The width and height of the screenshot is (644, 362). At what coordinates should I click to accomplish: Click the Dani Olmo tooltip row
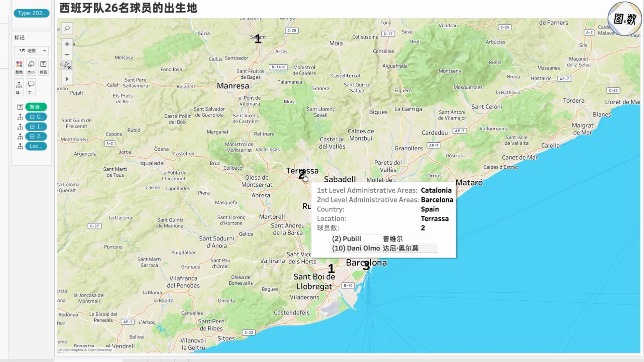[x=383, y=248]
